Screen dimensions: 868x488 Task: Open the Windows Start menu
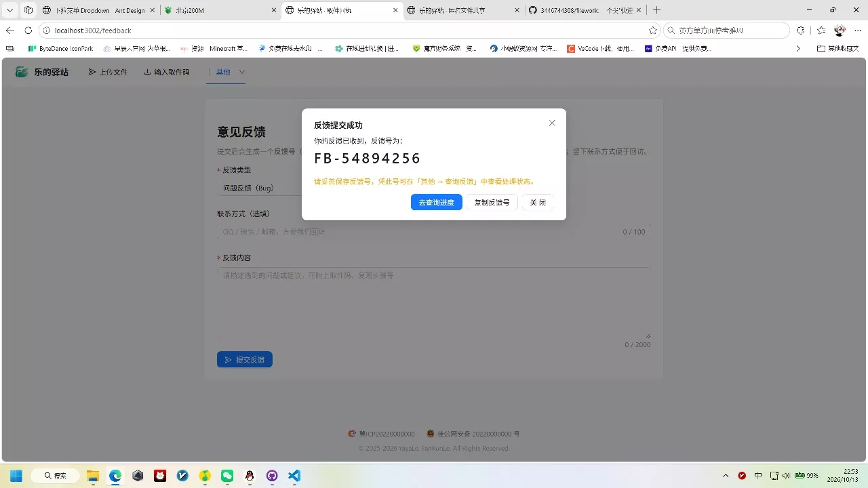(16, 476)
